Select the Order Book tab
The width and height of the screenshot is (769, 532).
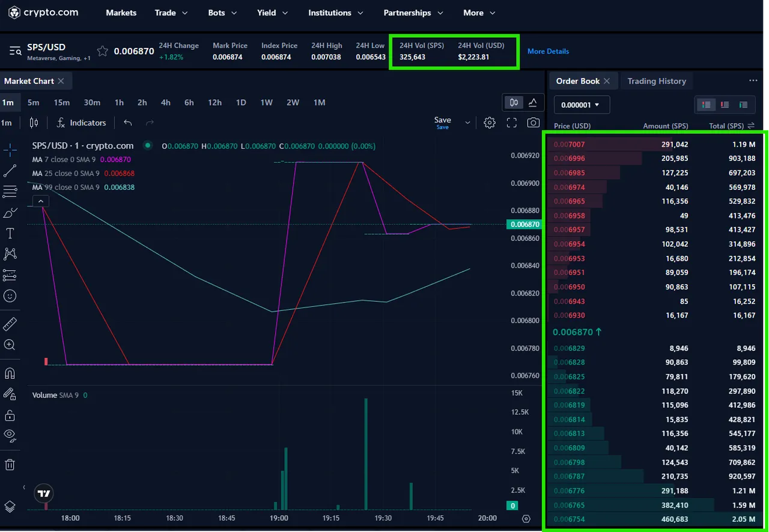point(578,81)
